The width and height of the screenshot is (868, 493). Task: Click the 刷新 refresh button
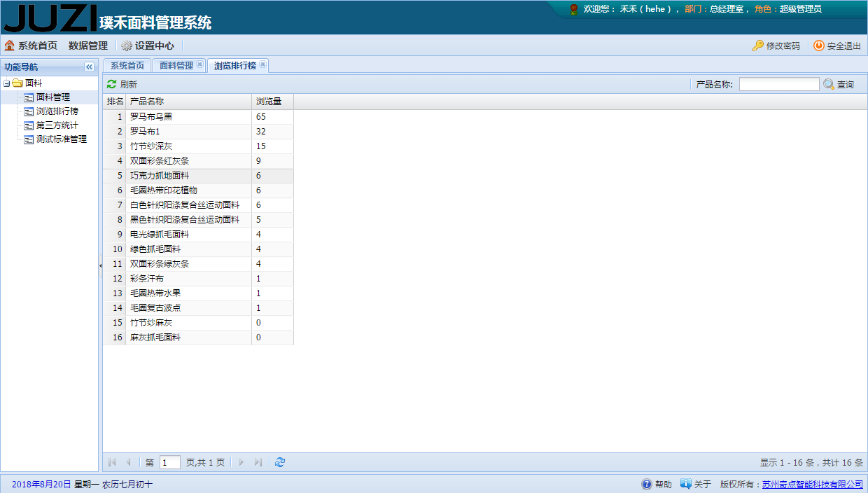[122, 84]
